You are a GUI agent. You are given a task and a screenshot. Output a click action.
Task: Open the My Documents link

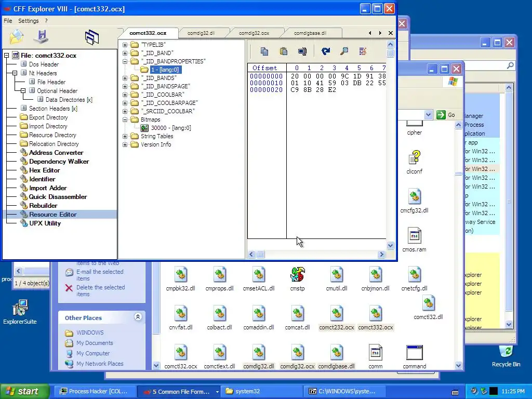click(x=95, y=343)
